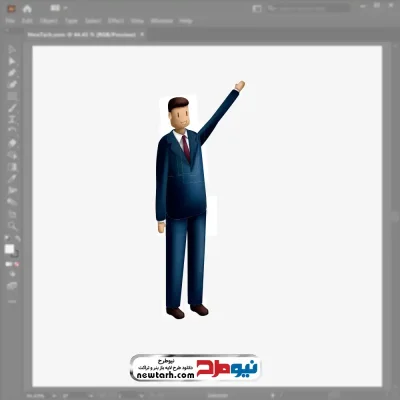400x400 pixels.
Task: Open the Select menu
Action: [93, 21]
